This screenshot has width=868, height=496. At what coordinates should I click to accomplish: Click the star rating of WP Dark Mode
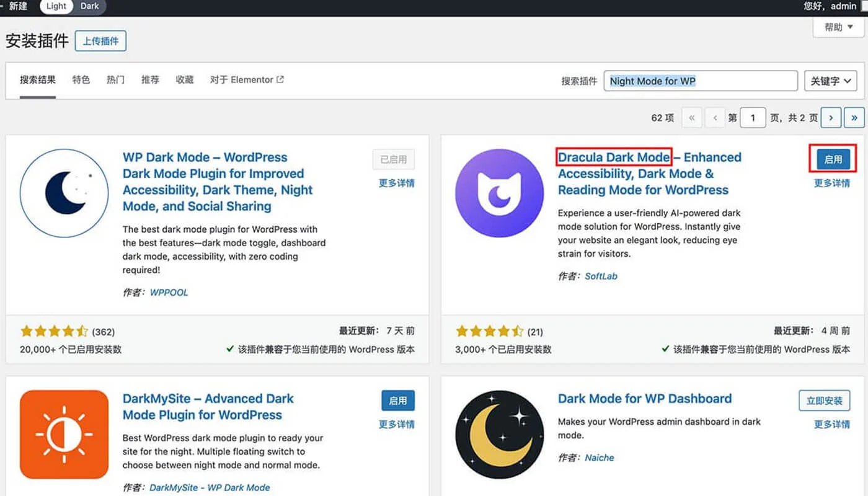pos(55,331)
